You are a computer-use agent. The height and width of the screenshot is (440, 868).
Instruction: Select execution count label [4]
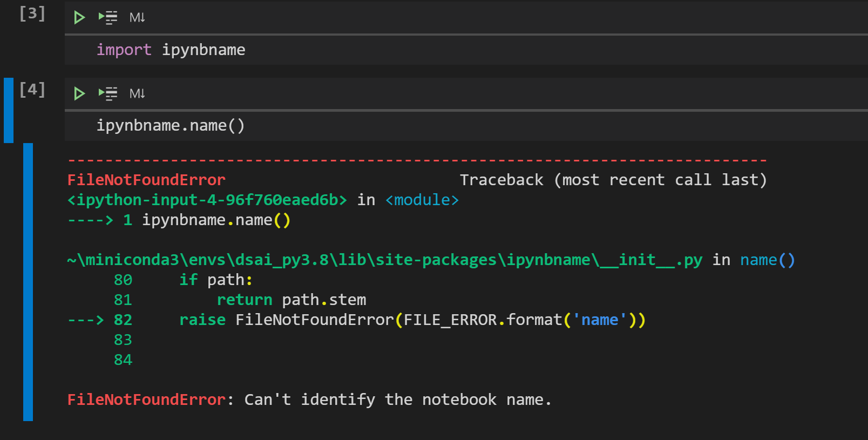pyautogui.click(x=32, y=90)
